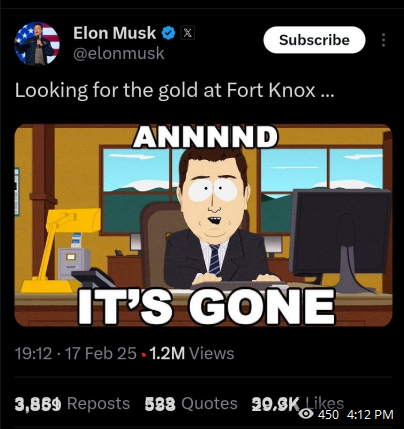The height and width of the screenshot is (429, 404).
Task: View the 1.2M Views analytics
Action: tap(192, 353)
